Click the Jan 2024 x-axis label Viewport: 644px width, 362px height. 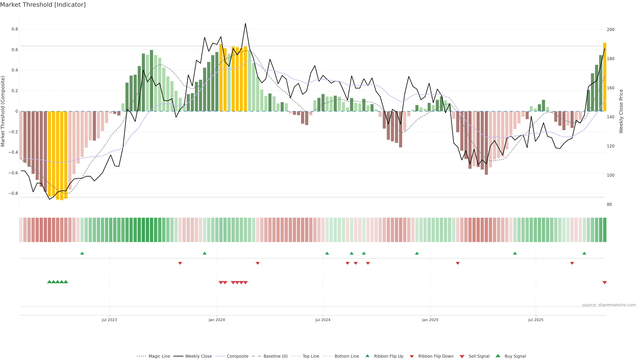(x=217, y=320)
